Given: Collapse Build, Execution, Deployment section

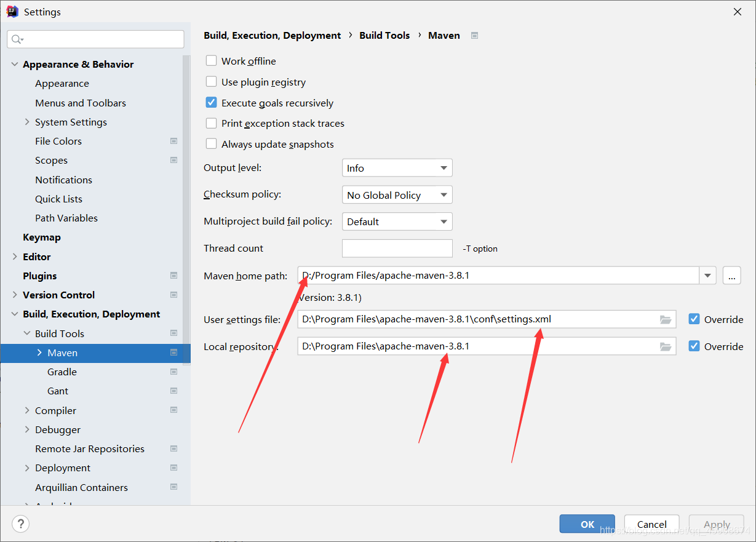Looking at the screenshot, I should [x=15, y=314].
